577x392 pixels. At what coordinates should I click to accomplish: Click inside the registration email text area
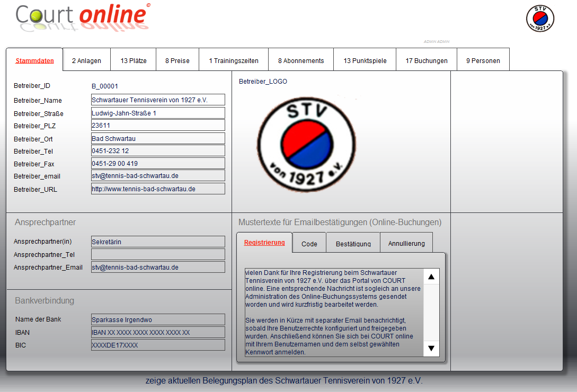tap(334, 313)
